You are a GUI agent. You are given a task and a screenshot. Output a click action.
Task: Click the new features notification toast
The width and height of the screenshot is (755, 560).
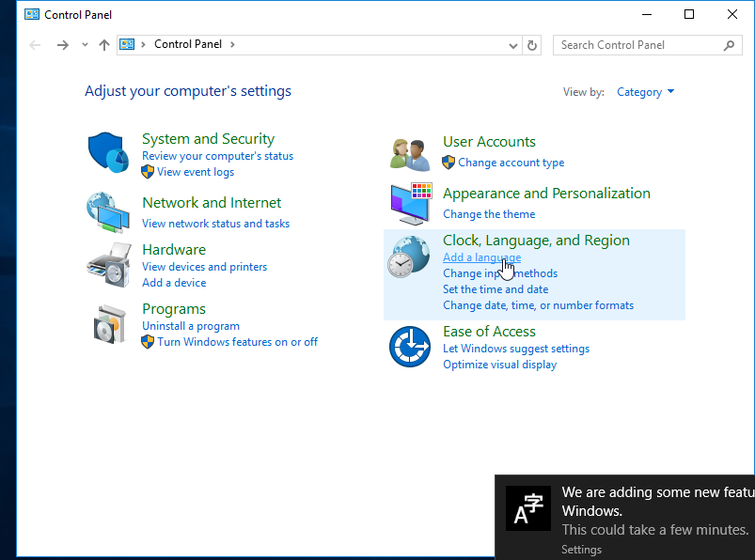[624, 517]
